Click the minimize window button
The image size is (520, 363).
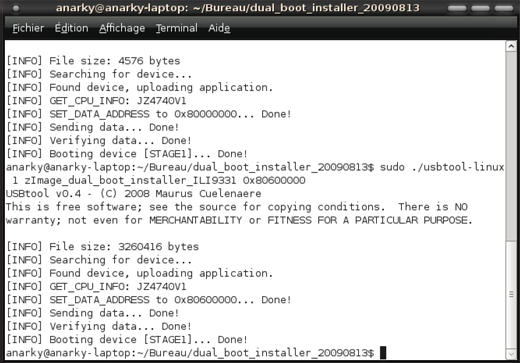click(457, 8)
